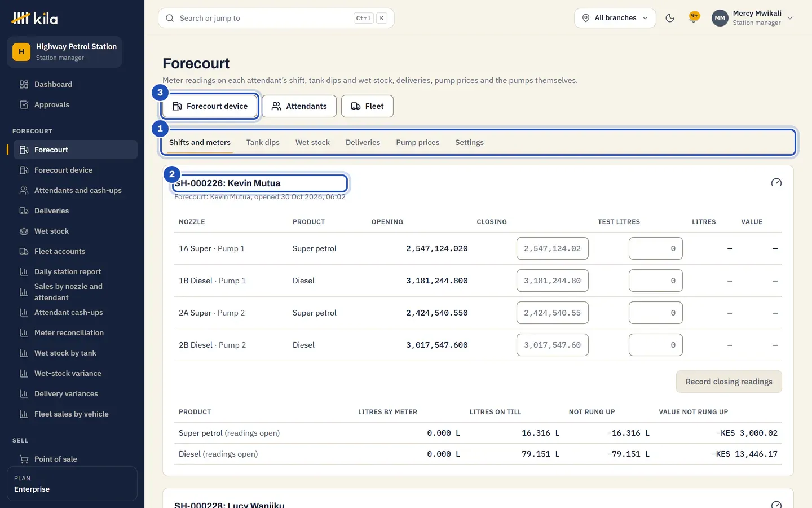Screen dimensions: 812x508
Task: Toggle dark mode moon icon
Action: coord(670,18)
